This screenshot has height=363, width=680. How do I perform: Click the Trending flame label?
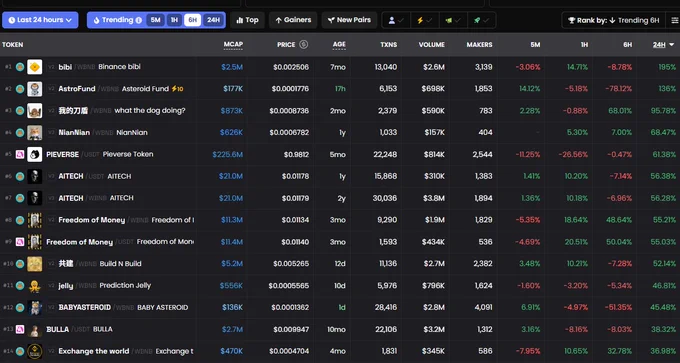coord(114,20)
